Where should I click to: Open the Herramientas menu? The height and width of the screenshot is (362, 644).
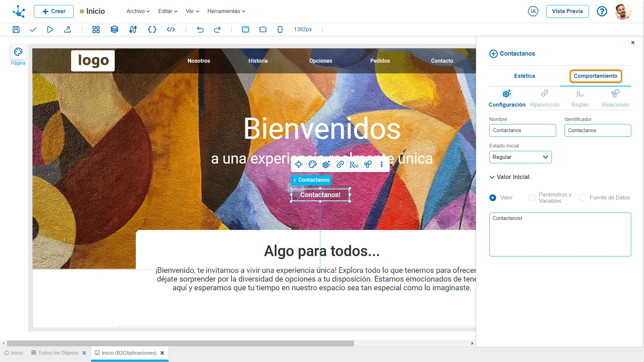(226, 11)
